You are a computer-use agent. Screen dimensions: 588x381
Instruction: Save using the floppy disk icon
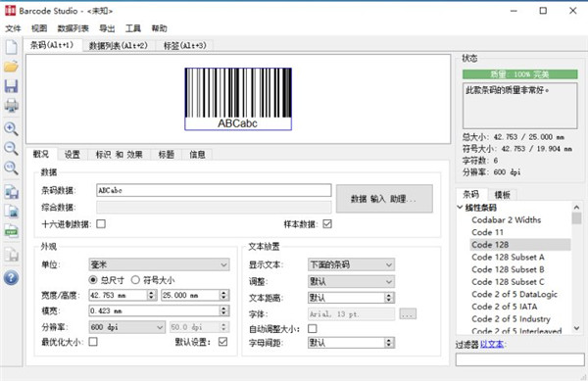pos(11,86)
